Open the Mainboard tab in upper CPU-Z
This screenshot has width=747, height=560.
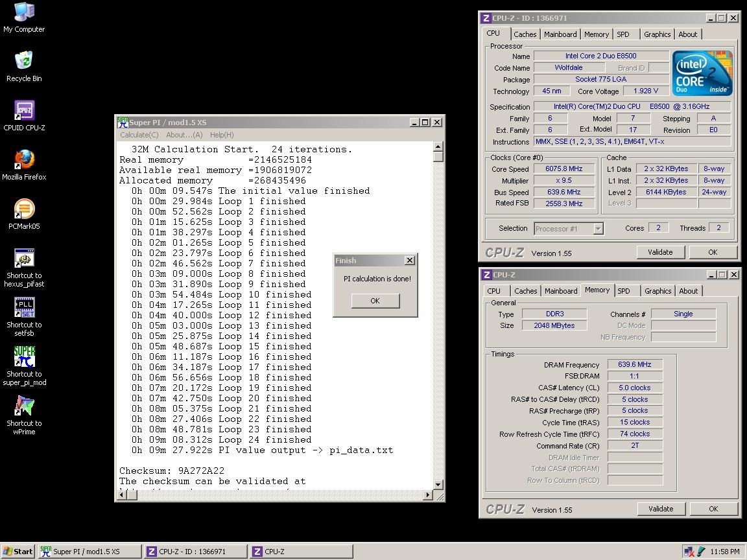(560, 34)
